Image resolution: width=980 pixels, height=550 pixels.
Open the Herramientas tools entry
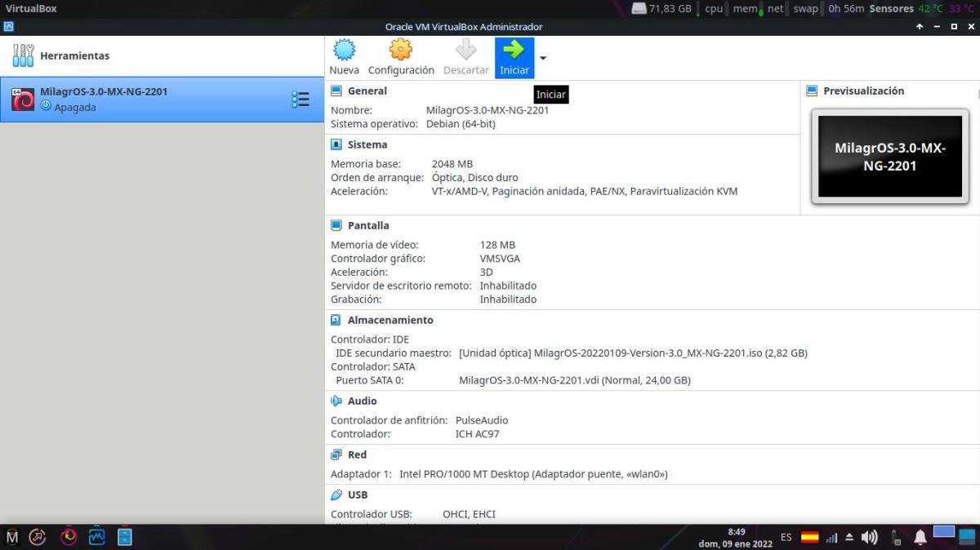(x=73, y=56)
